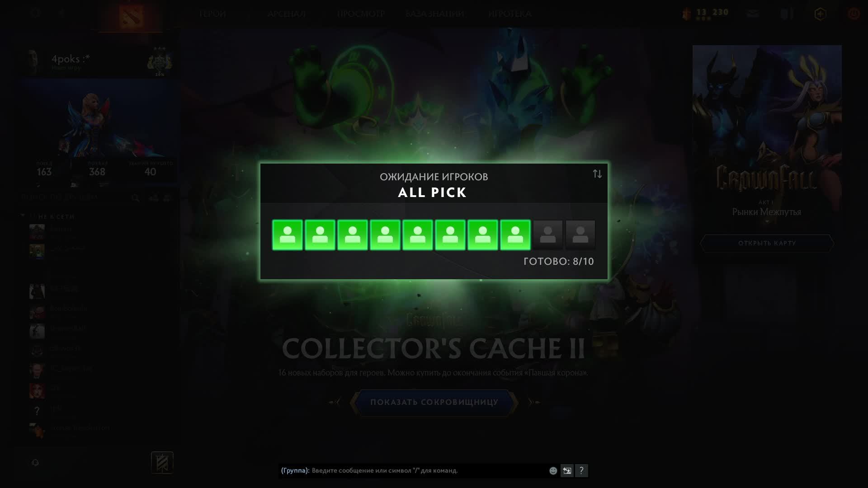The width and height of the screenshot is (868, 488).
Task: Collapse the 'НЕ В СЕТИ' friends group
Action: click(23, 216)
